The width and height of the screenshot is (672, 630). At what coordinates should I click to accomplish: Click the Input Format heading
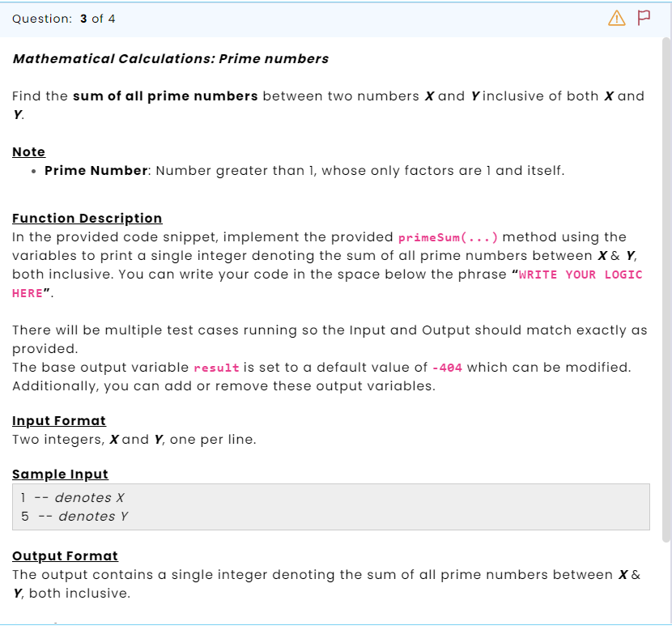(58, 420)
